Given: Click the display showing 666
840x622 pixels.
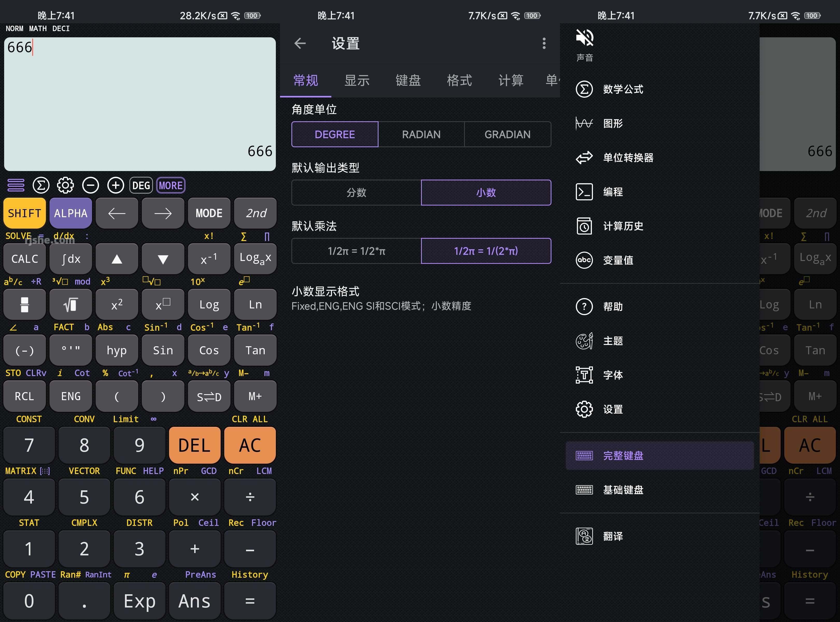Looking at the screenshot, I should 139,104.
